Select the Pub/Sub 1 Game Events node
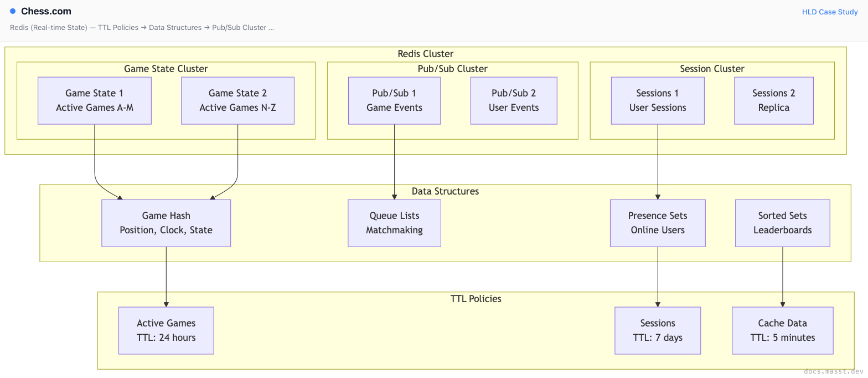 (x=394, y=100)
